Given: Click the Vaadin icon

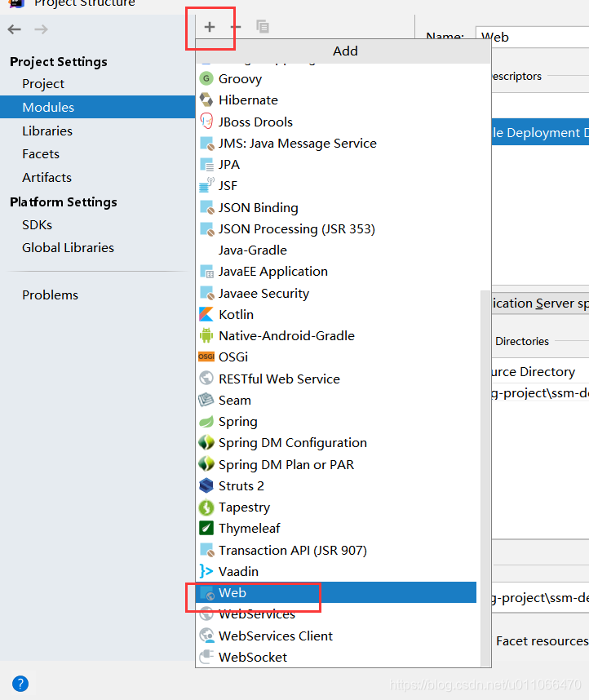Looking at the screenshot, I should coord(206,571).
